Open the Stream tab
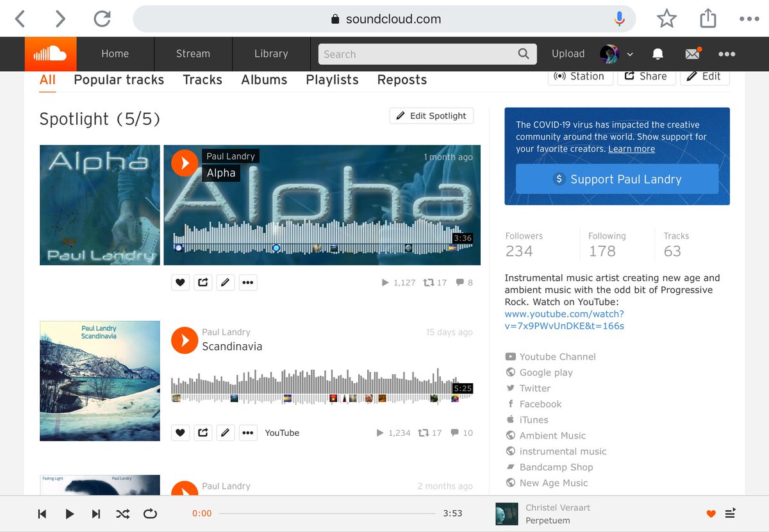Viewport: 769px width, 532px height. tap(193, 54)
